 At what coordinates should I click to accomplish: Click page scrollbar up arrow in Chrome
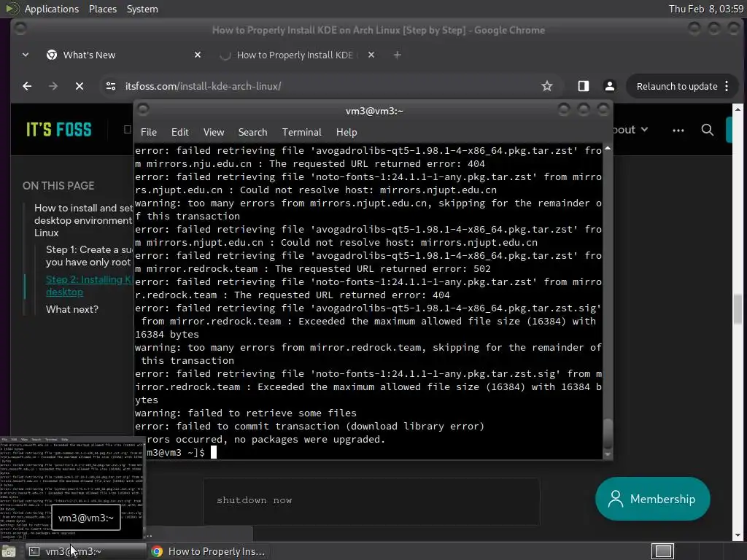click(738, 109)
